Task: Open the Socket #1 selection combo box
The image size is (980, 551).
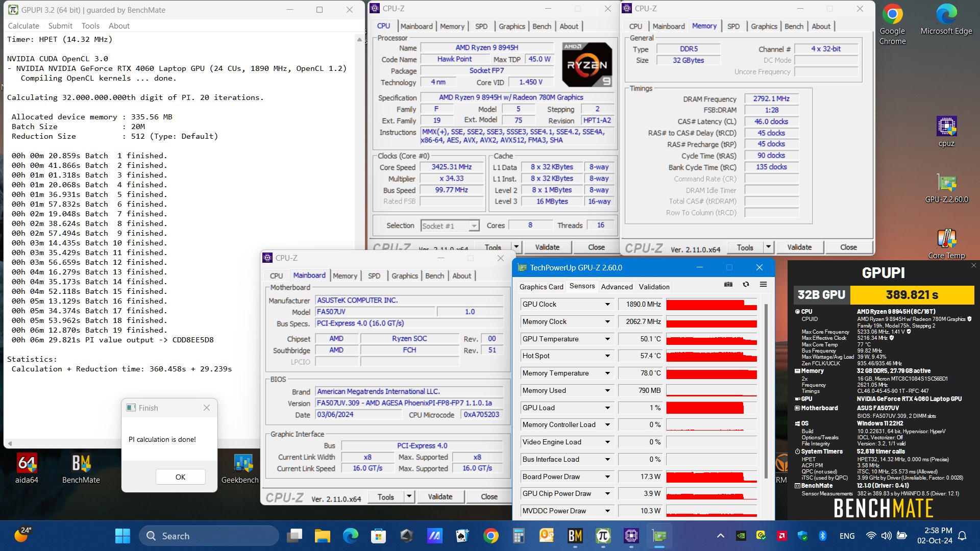Action: [450, 226]
